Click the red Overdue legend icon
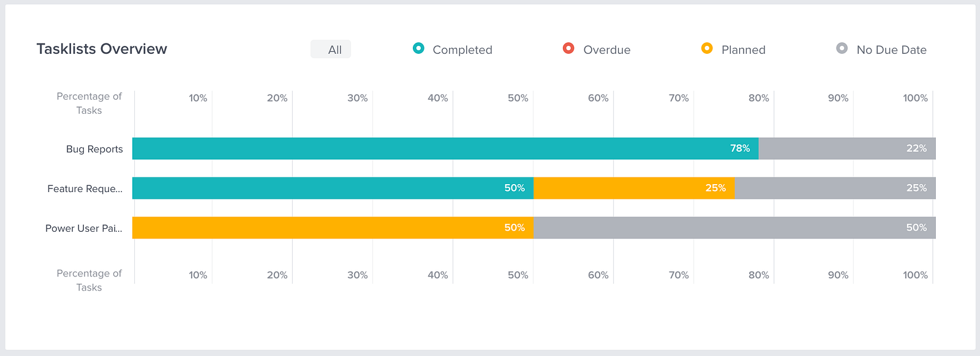Screen dimensions: 980x356 [x=568, y=48]
